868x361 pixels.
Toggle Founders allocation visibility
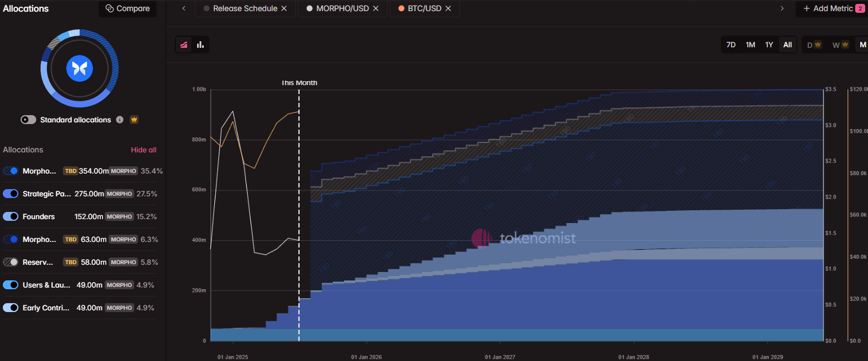click(11, 216)
